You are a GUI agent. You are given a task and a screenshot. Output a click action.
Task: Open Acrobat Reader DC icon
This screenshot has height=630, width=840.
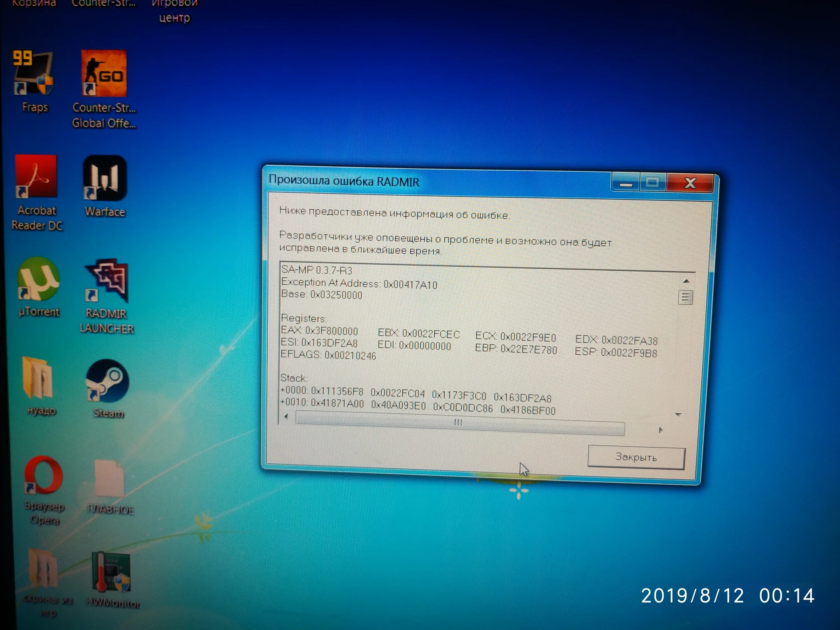(x=36, y=177)
